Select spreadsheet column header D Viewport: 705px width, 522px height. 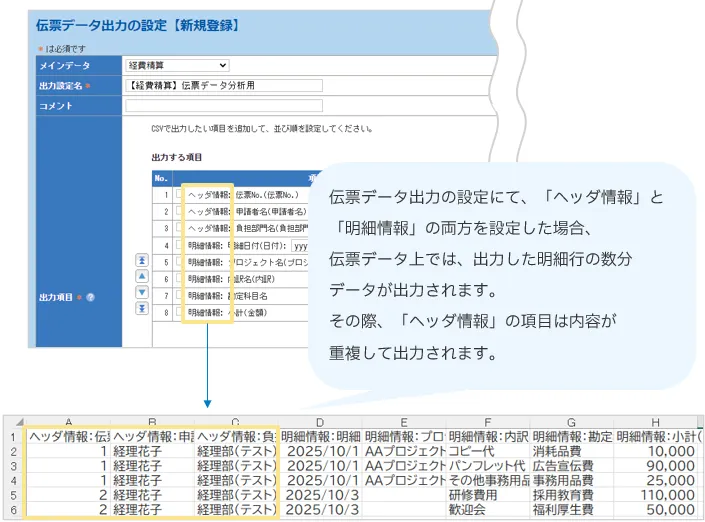pyautogui.click(x=318, y=420)
